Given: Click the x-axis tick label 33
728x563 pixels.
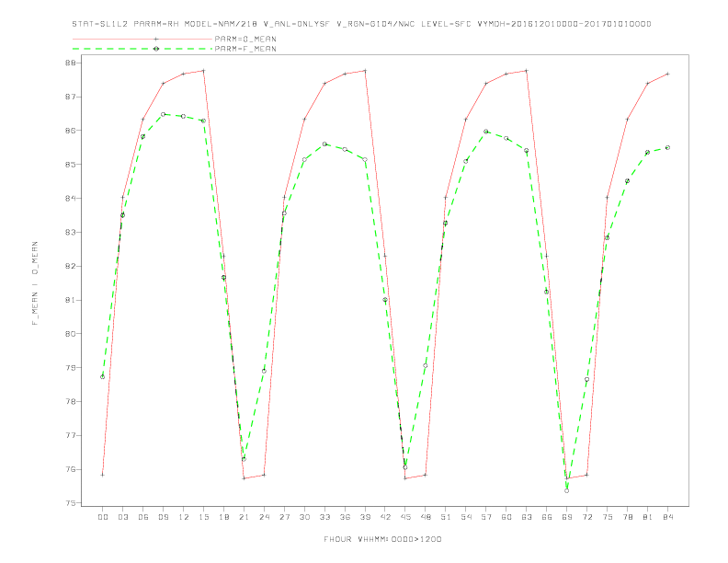Looking at the screenshot, I should 324,517.
